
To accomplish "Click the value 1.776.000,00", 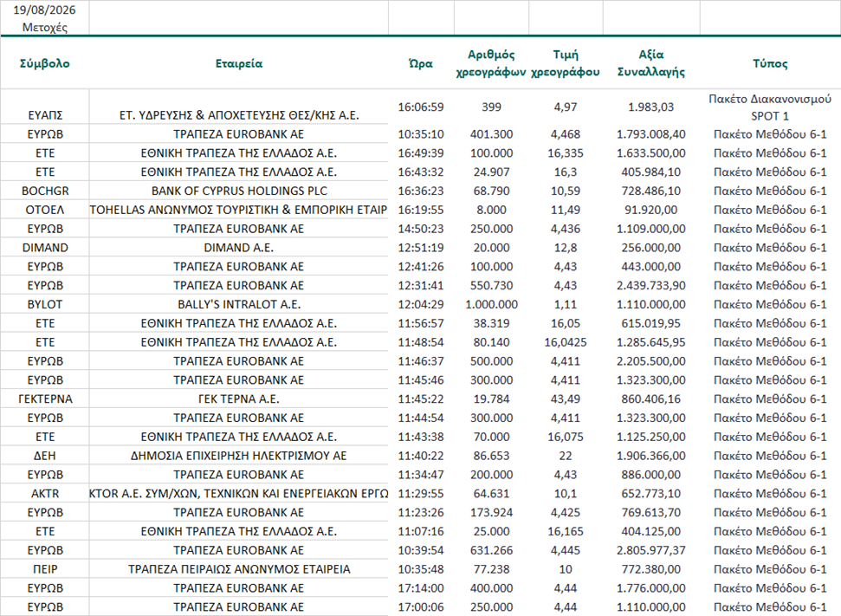I will pos(651,588).
